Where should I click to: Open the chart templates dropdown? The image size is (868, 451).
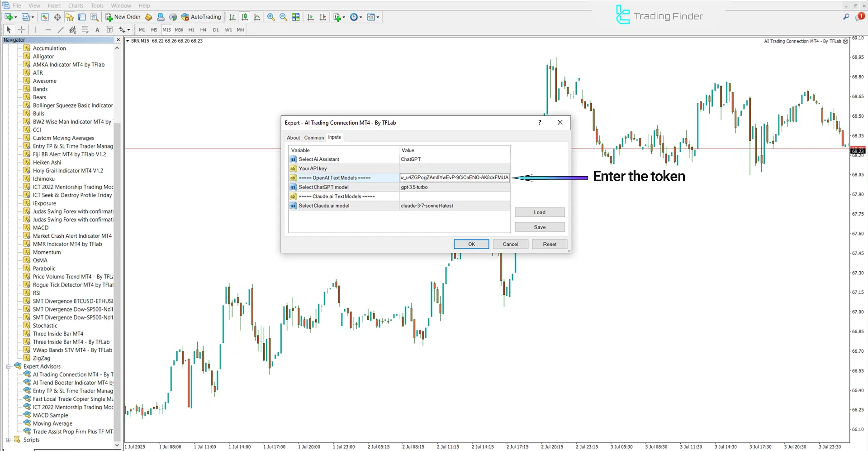[377, 17]
